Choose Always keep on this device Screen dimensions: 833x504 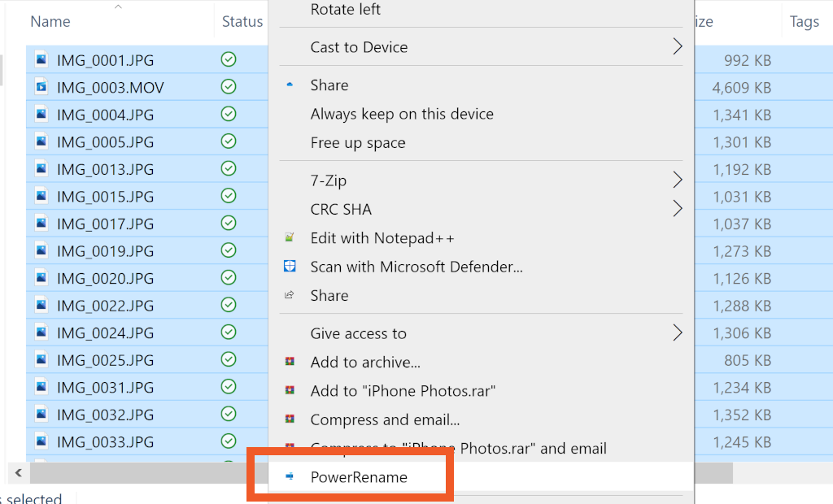pos(402,114)
